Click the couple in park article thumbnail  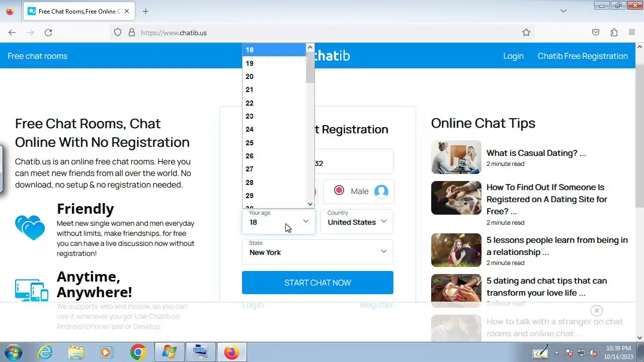456,250
